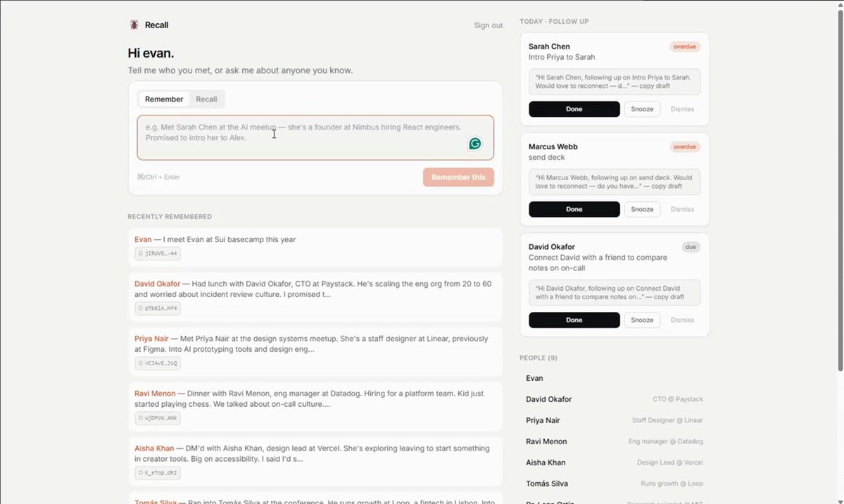Select Evan in the People list
This screenshot has height=504, width=844.
(x=614, y=378)
